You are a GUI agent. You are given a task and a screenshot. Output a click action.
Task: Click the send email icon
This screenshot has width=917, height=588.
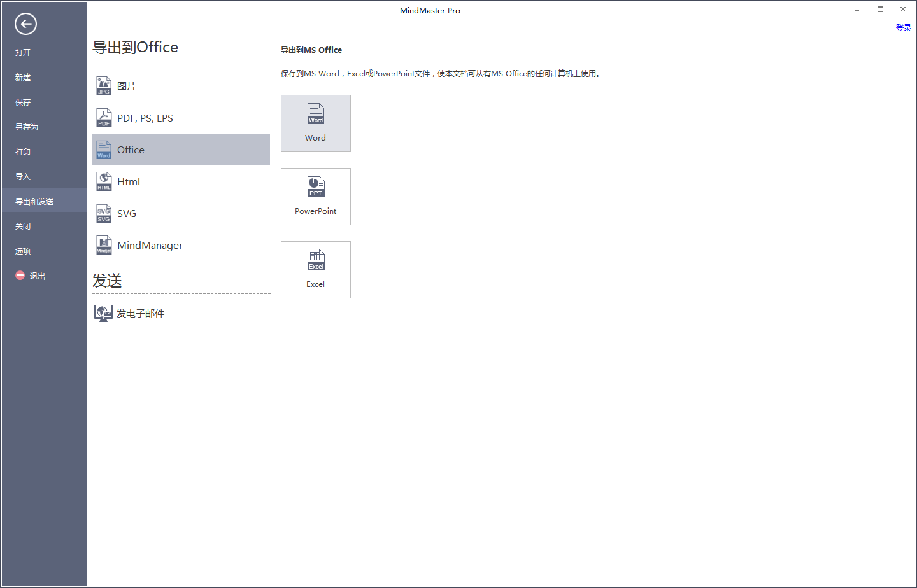[x=103, y=313]
